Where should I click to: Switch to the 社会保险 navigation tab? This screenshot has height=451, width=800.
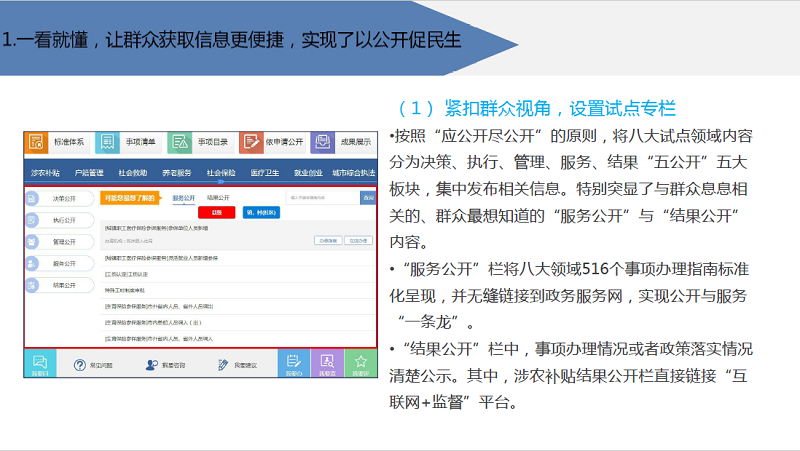(221, 172)
